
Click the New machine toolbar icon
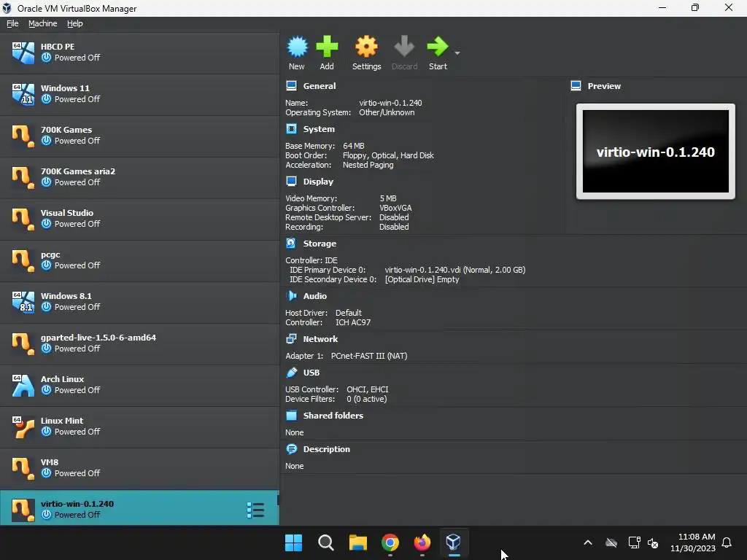click(298, 47)
